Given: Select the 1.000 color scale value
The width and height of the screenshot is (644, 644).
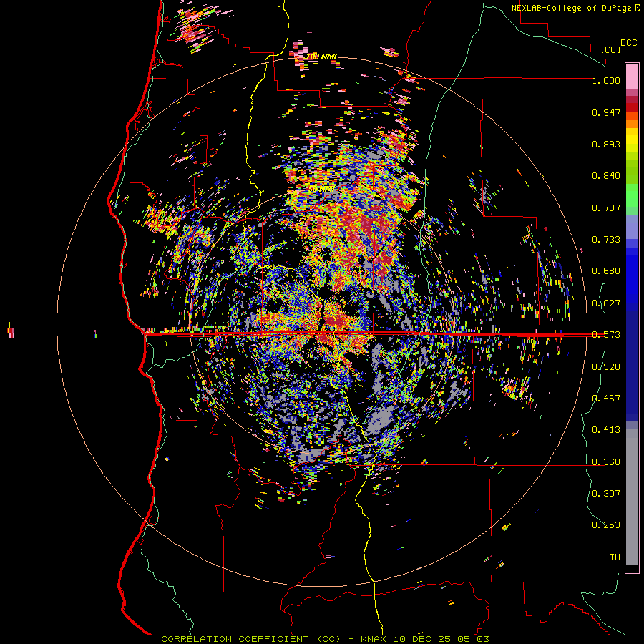Looking at the screenshot, I should pyautogui.click(x=606, y=80).
